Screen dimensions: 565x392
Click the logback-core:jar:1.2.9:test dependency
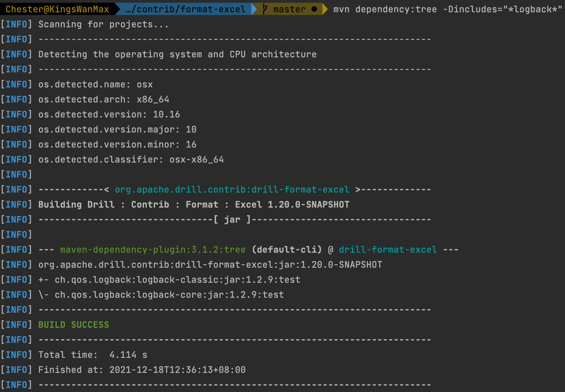click(169, 295)
